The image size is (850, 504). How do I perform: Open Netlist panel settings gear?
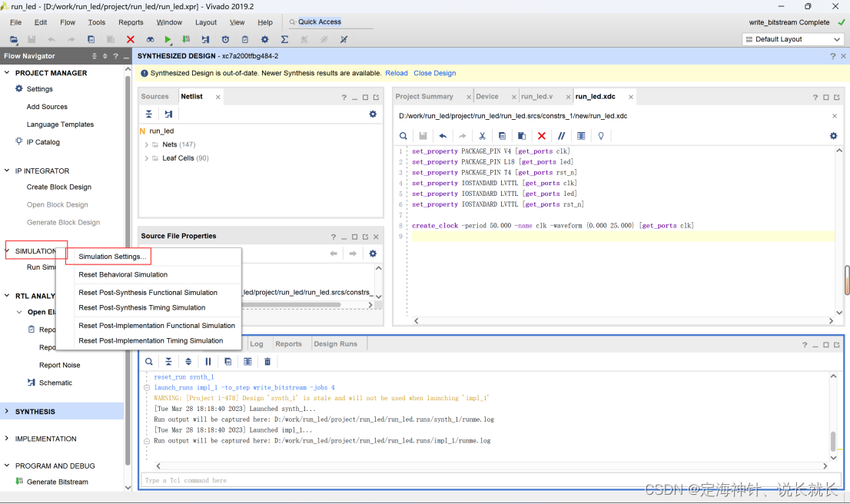coord(373,114)
